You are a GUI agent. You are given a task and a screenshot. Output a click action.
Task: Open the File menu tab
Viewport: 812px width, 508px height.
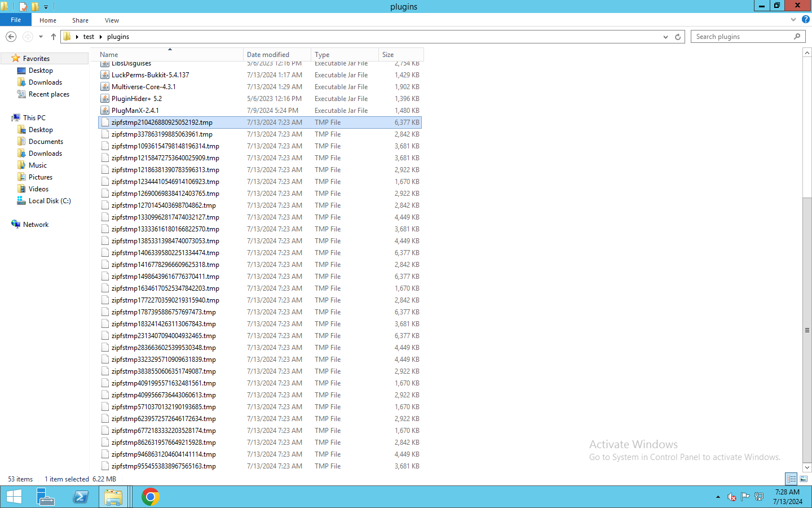click(16, 20)
